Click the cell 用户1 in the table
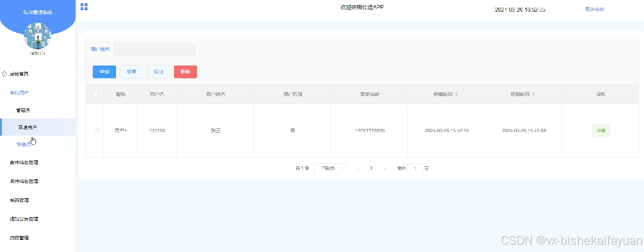644x252 pixels. pos(121,131)
